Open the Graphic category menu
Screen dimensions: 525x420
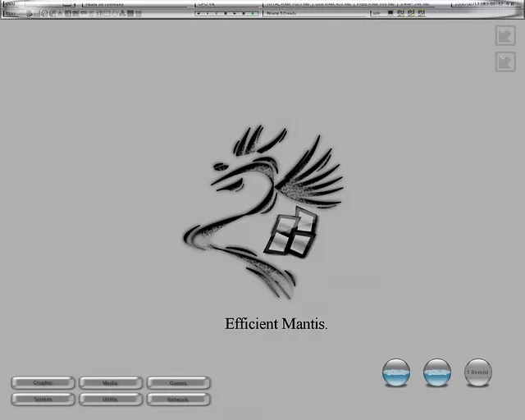(43, 383)
